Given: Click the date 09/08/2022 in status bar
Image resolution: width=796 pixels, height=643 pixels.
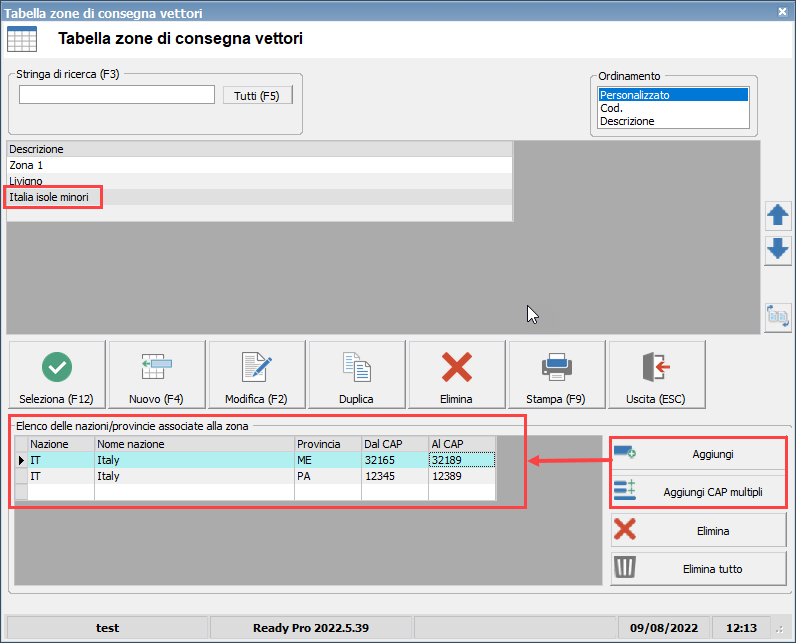Looking at the screenshot, I should 664,628.
